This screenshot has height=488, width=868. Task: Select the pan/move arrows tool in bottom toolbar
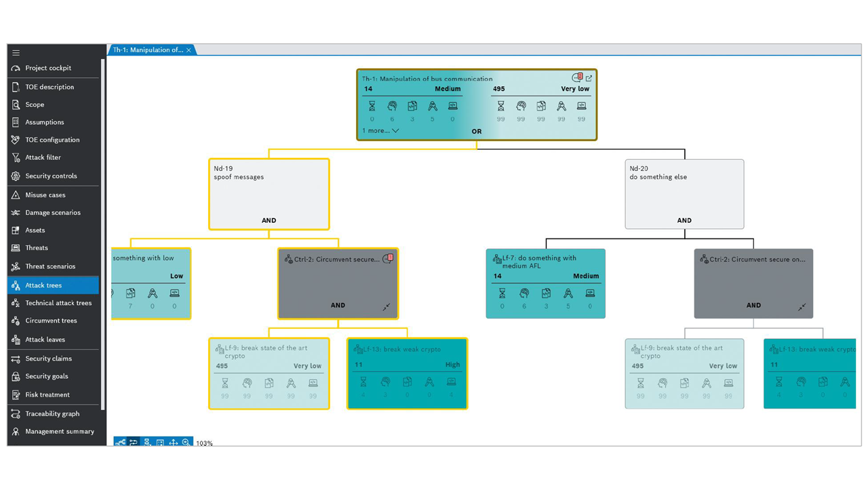pos(173,443)
